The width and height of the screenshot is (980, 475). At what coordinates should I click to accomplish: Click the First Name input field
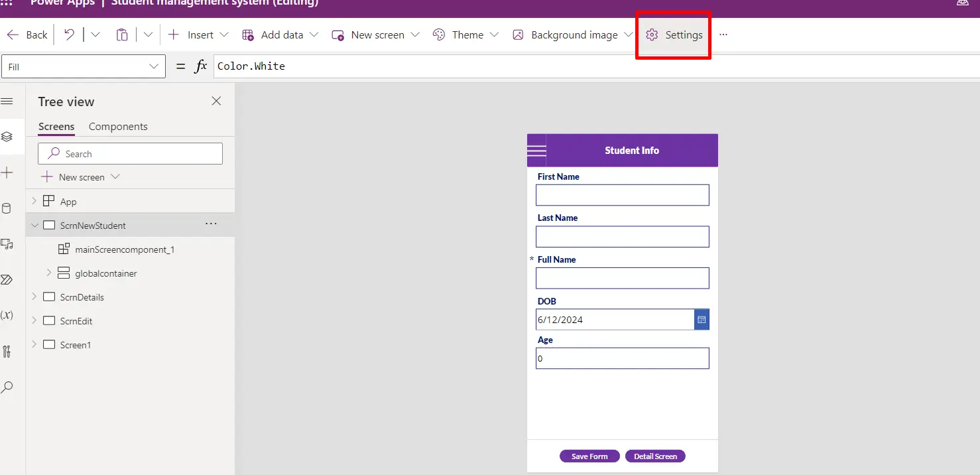tap(623, 195)
